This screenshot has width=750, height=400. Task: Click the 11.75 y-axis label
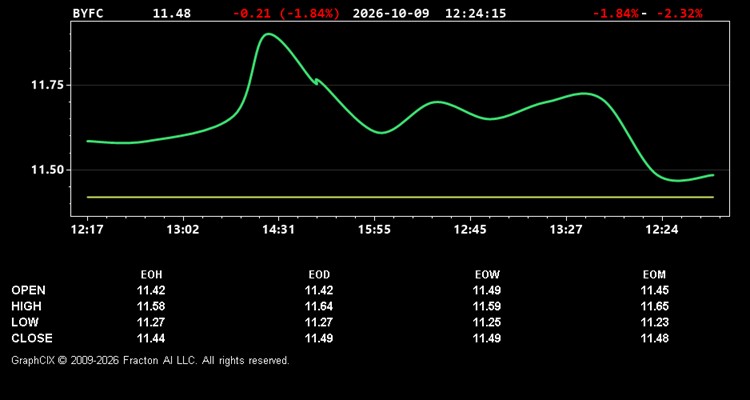coord(47,85)
